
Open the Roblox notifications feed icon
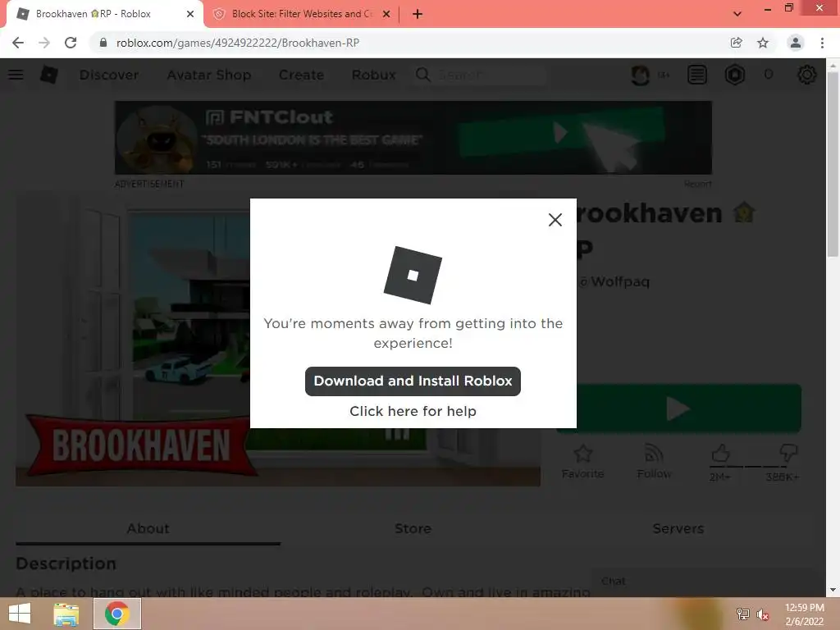tap(697, 75)
